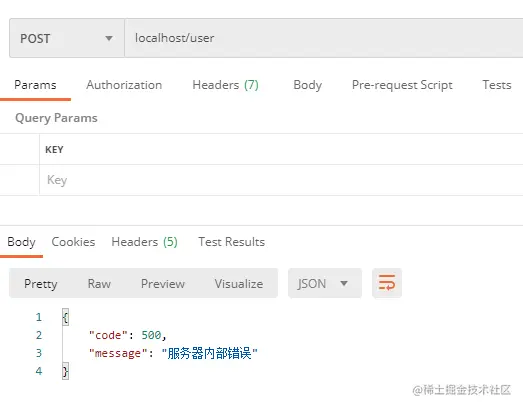Click the opening brace on line 1
Viewport: 523px width, 408px height.
coord(65,317)
